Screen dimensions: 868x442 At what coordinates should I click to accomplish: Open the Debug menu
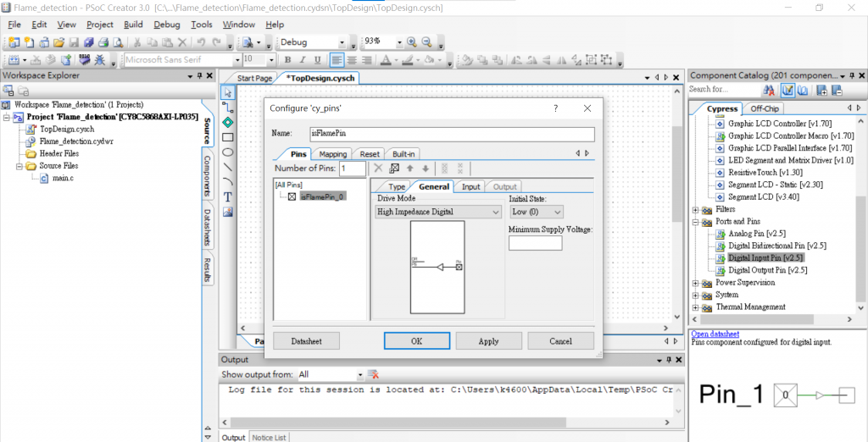click(x=167, y=25)
